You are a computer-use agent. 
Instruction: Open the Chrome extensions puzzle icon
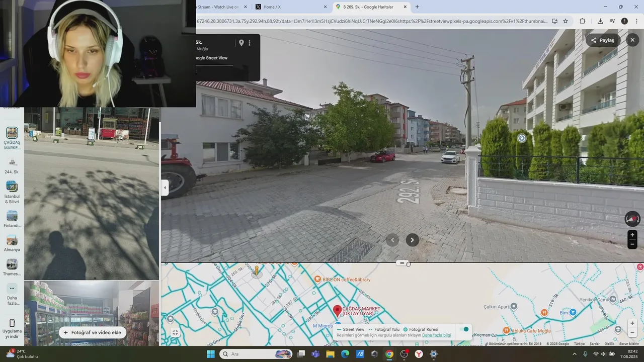(x=583, y=21)
